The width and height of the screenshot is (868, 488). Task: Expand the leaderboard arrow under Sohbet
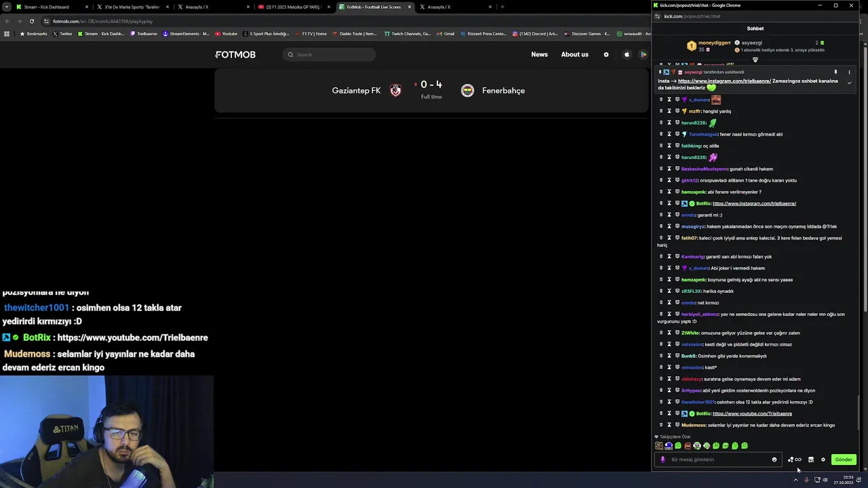coord(755,60)
